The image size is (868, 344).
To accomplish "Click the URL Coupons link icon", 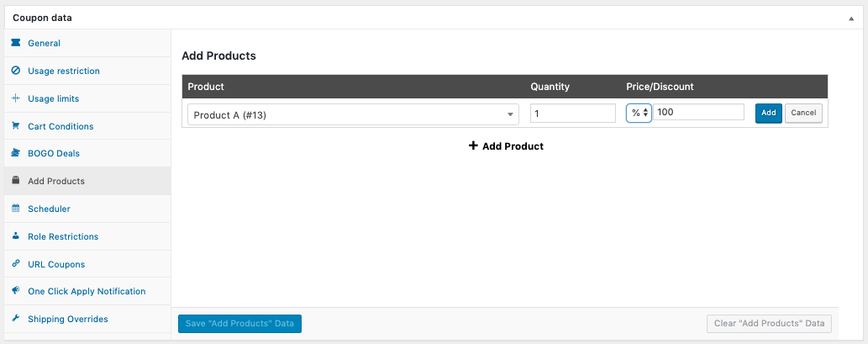I will coord(15,264).
